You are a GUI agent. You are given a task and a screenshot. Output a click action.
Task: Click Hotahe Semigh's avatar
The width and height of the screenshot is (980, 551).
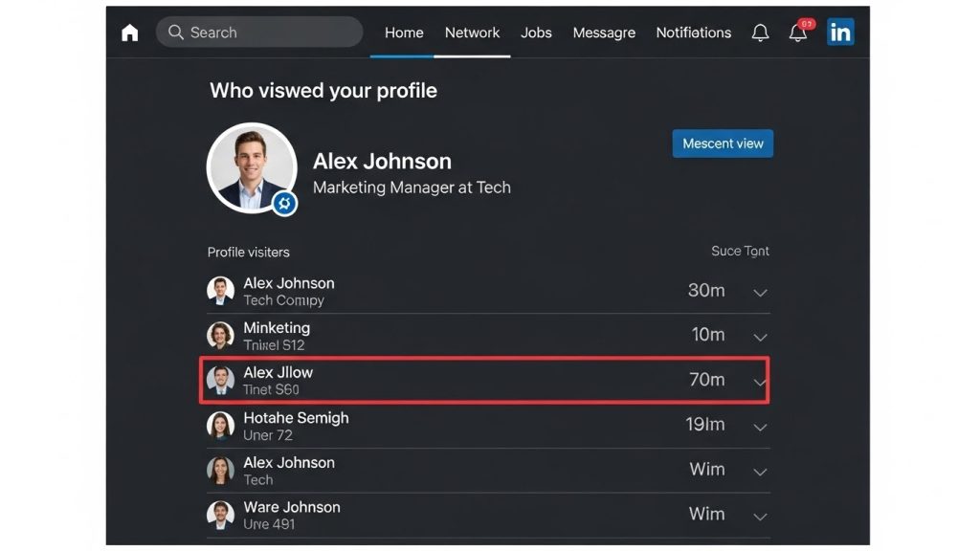click(x=221, y=425)
